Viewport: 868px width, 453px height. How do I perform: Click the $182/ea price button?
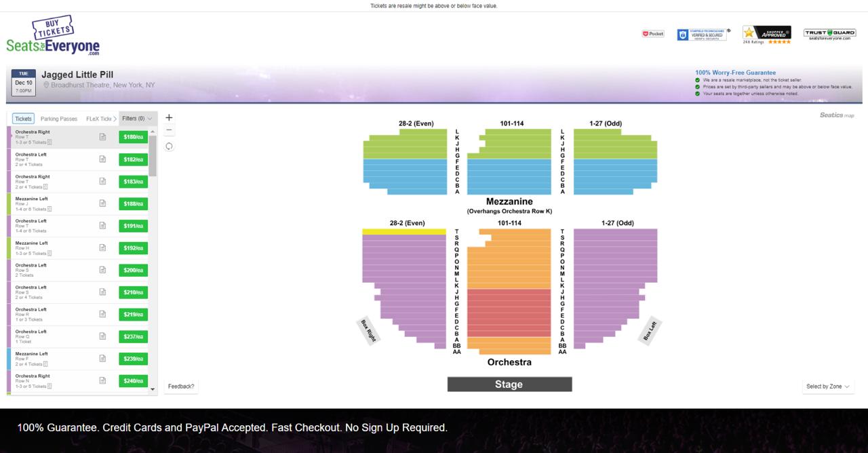coord(133,159)
